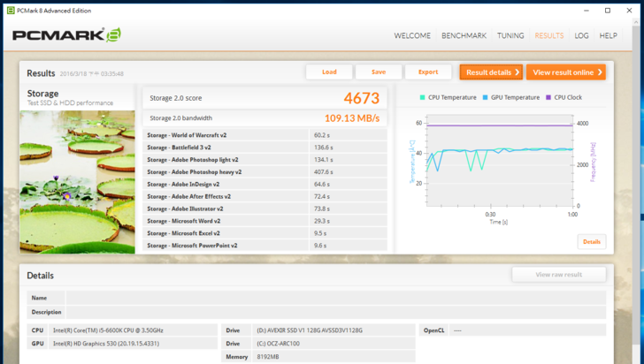Click the Storage test lily pad thumbnail
Screen dimensions: 644x364
(x=78, y=182)
